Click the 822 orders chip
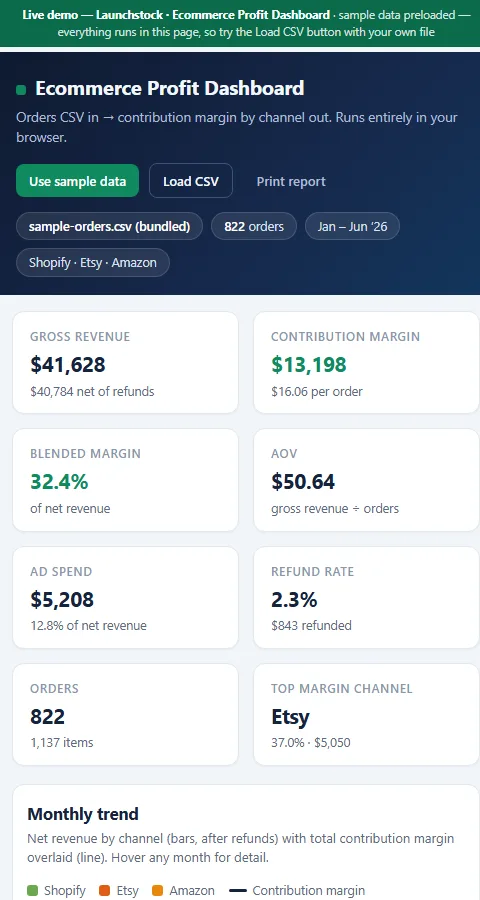Screen dimensions: 480x900 tap(254, 226)
